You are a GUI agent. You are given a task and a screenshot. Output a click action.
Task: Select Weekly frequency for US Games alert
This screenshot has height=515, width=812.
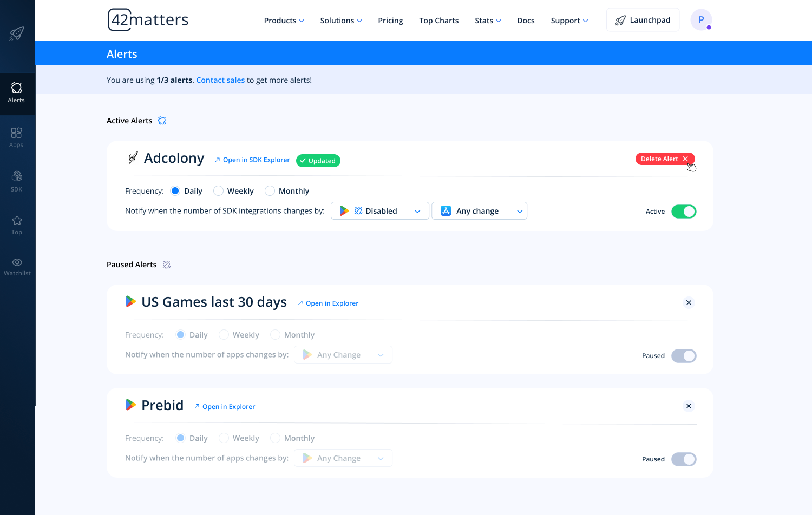(224, 335)
